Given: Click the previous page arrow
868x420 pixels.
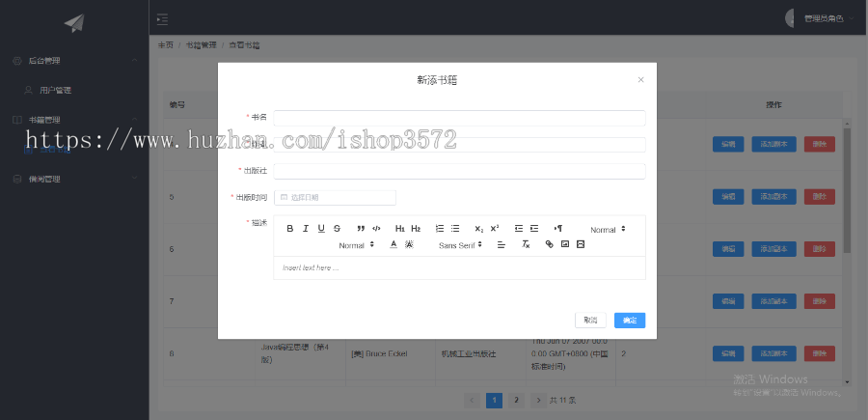Looking at the screenshot, I should (x=472, y=400).
